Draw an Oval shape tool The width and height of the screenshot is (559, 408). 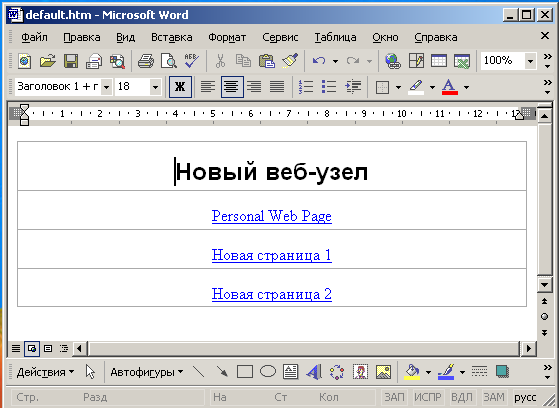point(268,372)
